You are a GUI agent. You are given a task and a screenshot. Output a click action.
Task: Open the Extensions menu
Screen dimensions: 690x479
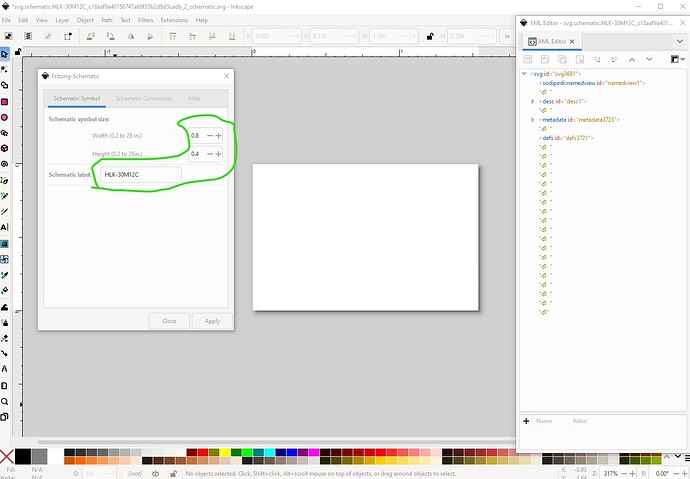[x=174, y=20]
